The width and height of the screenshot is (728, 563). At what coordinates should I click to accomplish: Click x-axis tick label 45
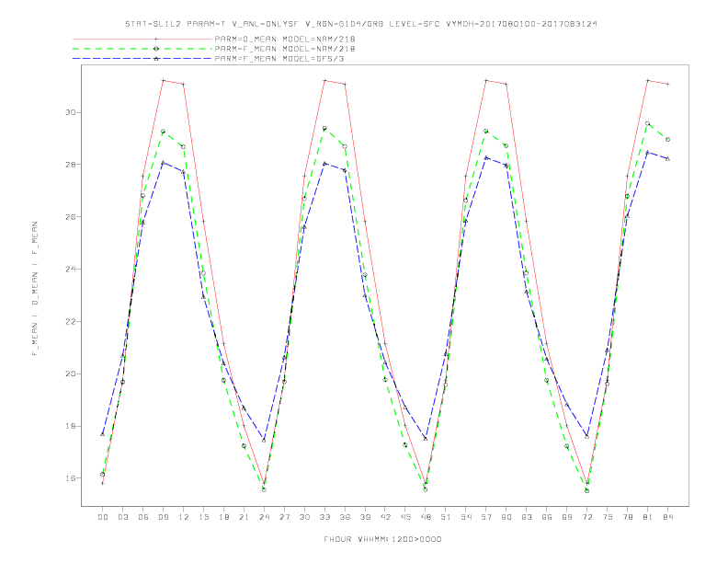405,517
